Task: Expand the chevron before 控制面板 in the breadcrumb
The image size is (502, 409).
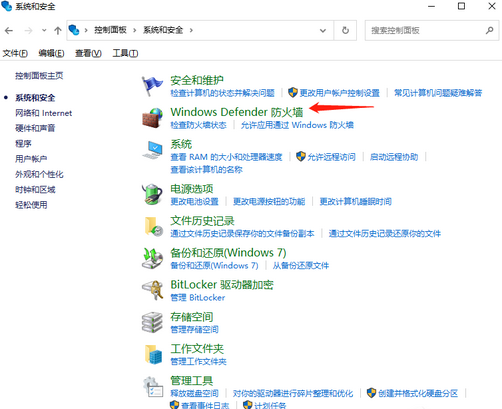Action: click(86, 30)
